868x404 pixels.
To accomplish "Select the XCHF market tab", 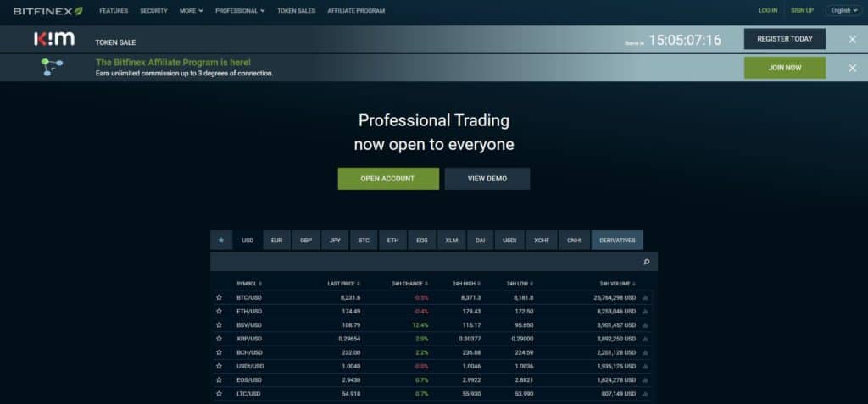I will point(542,241).
